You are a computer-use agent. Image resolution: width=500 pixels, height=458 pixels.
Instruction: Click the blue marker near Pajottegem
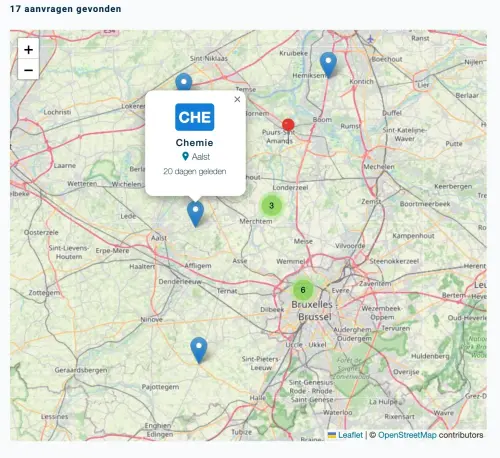(x=199, y=350)
